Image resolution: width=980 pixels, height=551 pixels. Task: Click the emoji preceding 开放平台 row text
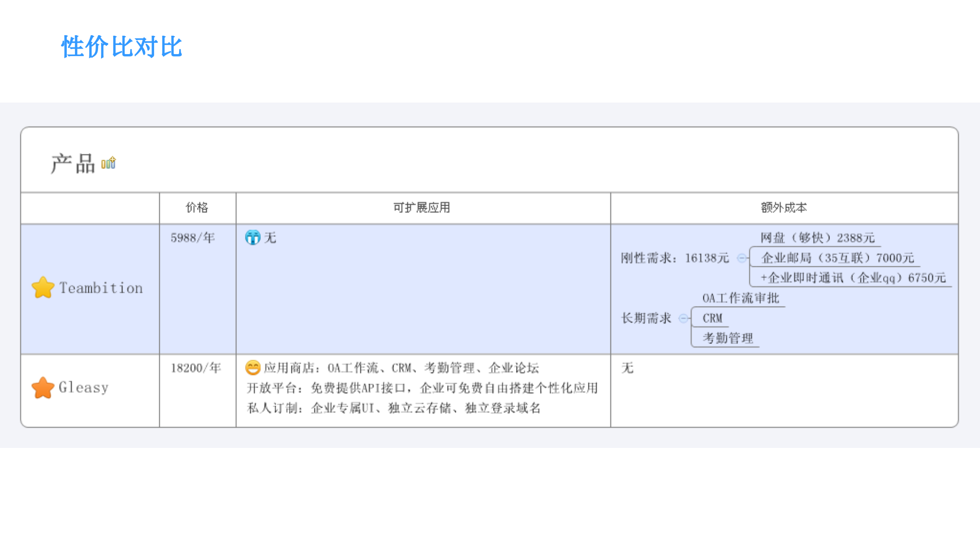pyautogui.click(x=253, y=368)
